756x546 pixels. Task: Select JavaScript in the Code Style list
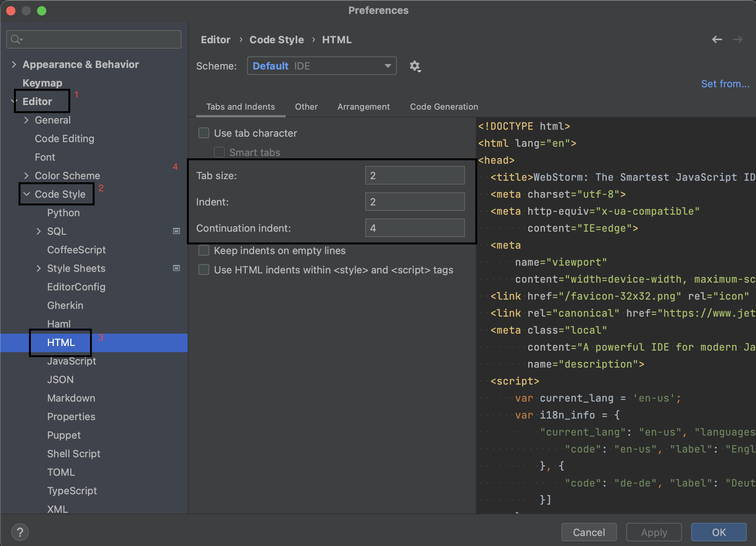(71, 361)
